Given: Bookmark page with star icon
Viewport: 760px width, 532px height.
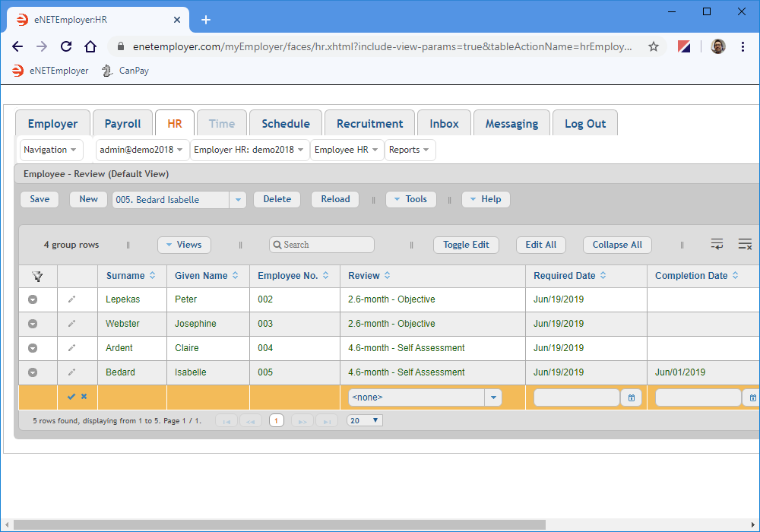Looking at the screenshot, I should 654,46.
